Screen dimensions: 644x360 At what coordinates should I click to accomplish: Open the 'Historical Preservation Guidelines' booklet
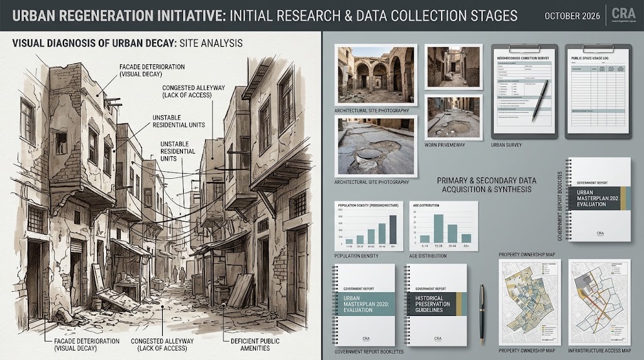(x=436, y=305)
